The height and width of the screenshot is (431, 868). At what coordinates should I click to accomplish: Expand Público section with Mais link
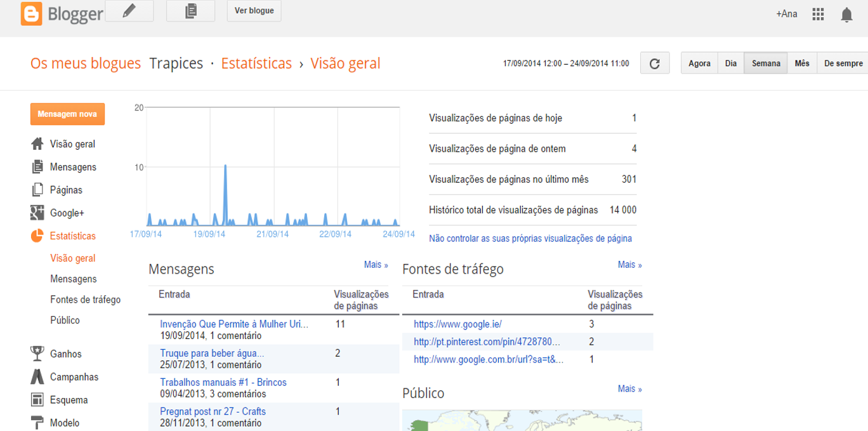click(x=629, y=389)
